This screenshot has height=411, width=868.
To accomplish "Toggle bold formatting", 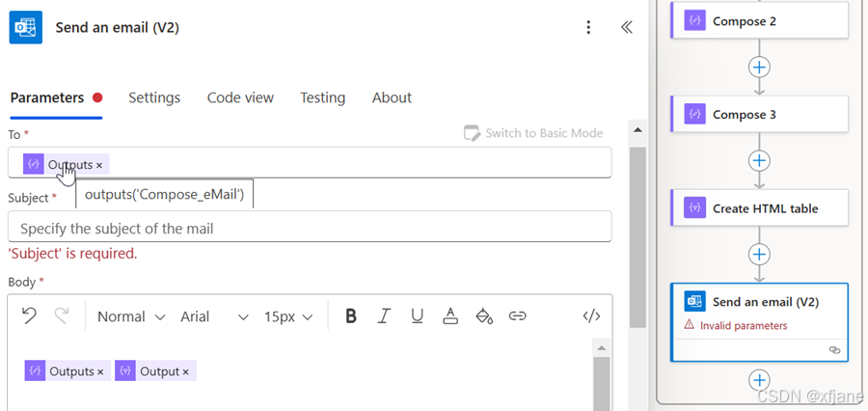I will click(350, 316).
